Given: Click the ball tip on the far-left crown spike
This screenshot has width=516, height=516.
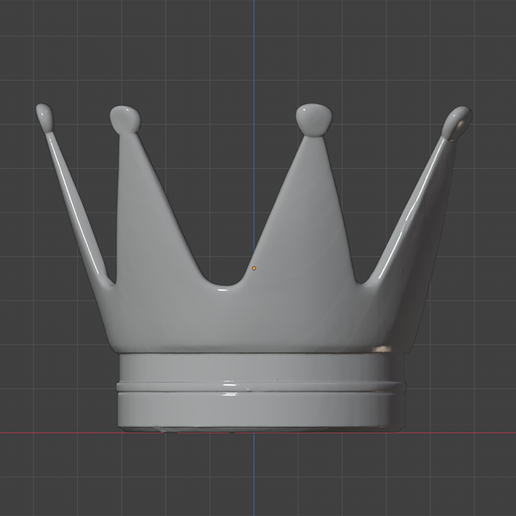Looking at the screenshot, I should (x=44, y=117).
